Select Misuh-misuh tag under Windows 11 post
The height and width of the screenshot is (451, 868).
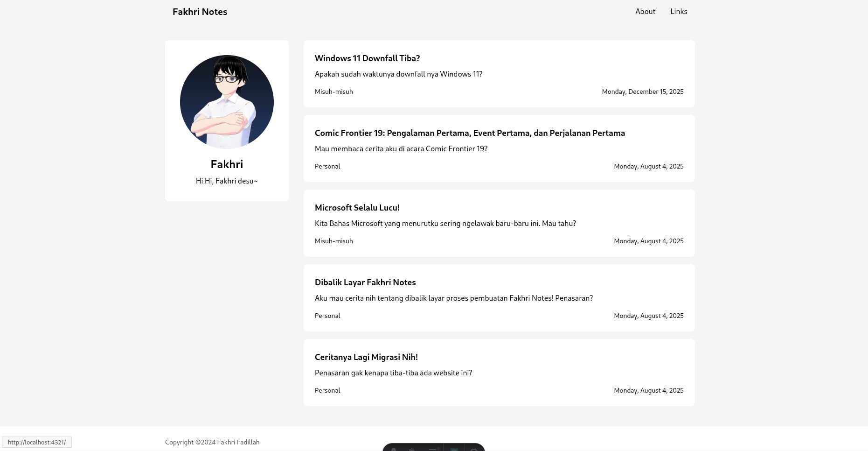(333, 92)
